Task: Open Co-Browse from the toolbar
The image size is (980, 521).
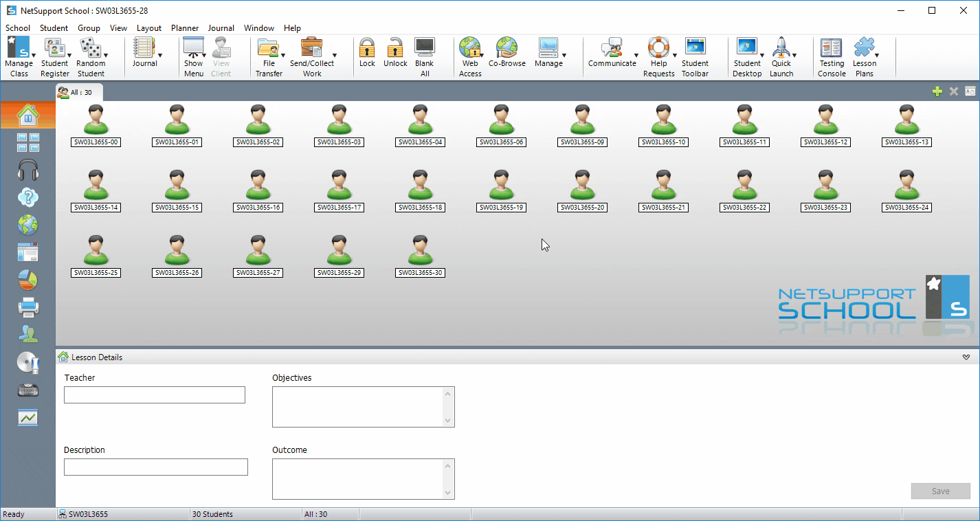Action: pyautogui.click(x=506, y=54)
